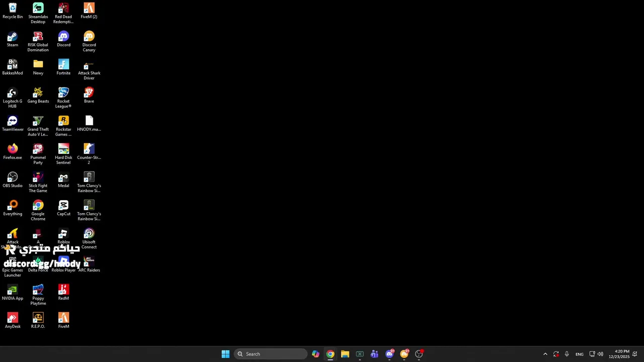644x362 pixels.
Task: Open ENG language switcher
Action: pos(580,354)
